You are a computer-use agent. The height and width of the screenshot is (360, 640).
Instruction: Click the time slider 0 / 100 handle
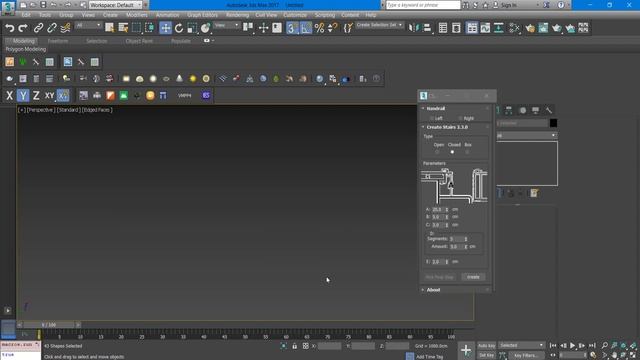click(x=49, y=325)
